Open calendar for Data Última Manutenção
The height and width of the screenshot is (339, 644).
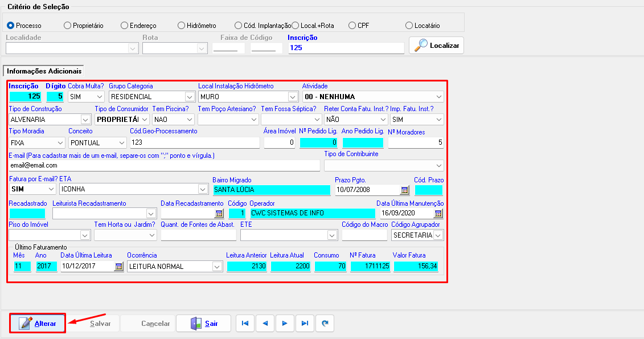point(438,213)
